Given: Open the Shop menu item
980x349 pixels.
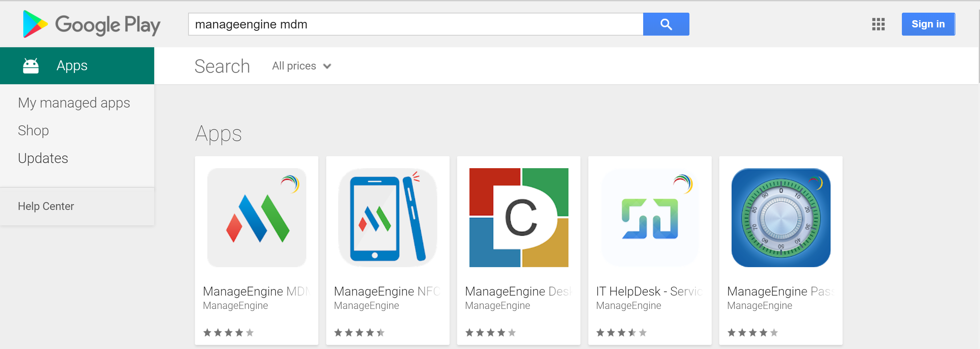Looking at the screenshot, I should point(34,130).
